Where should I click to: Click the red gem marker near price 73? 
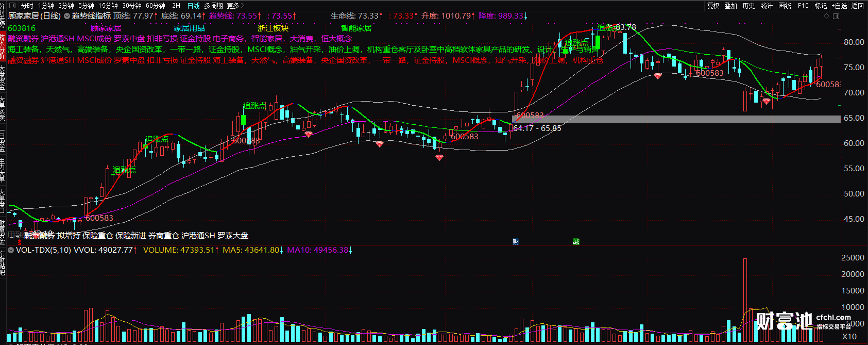pos(658,76)
